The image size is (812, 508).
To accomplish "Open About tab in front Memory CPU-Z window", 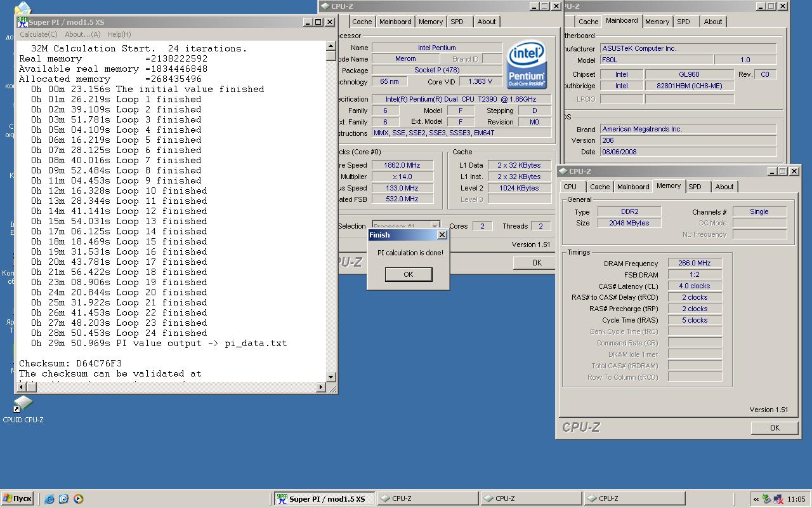I will [724, 187].
